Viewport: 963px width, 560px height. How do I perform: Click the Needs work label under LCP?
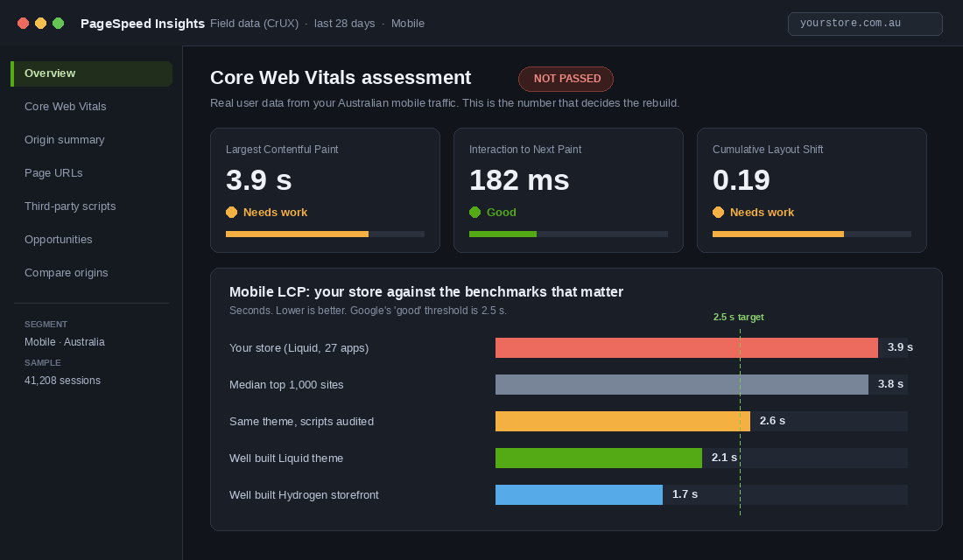(275, 213)
